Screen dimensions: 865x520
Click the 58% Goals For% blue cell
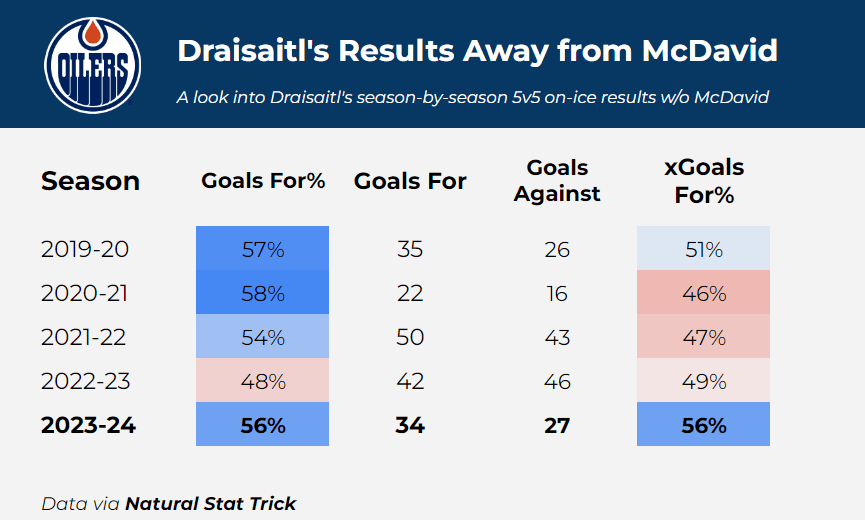coord(263,293)
